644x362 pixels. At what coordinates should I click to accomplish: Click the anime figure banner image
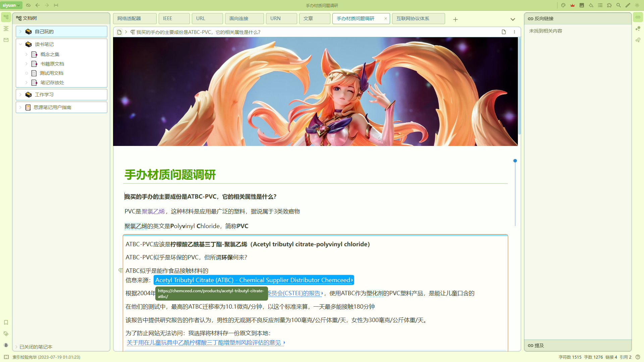coord(315,92)
